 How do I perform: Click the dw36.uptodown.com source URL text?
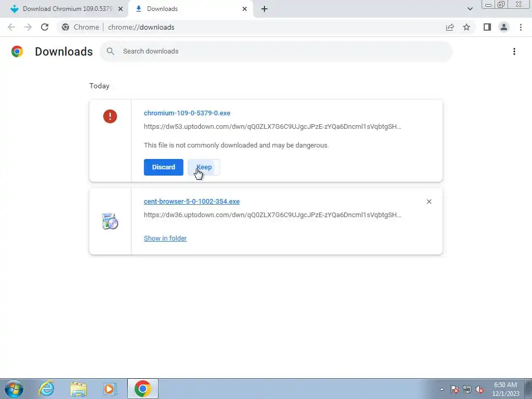pos(272,215)
